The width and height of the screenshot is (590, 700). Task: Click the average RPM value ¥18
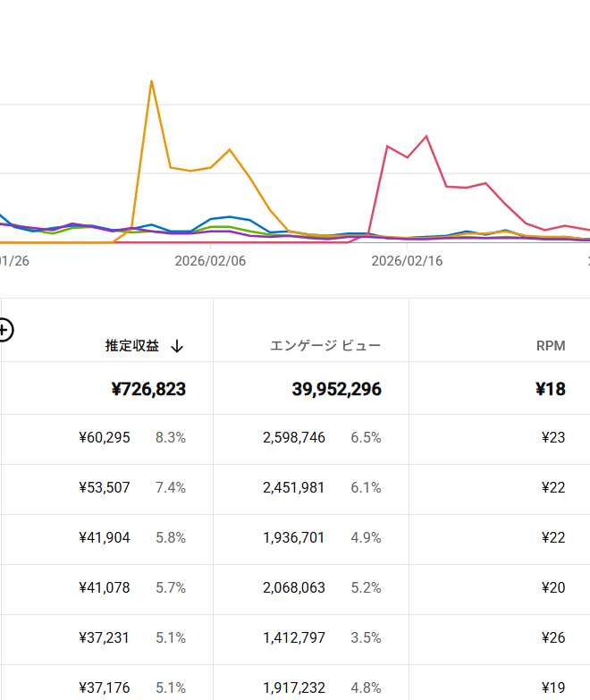coord(550,389)
